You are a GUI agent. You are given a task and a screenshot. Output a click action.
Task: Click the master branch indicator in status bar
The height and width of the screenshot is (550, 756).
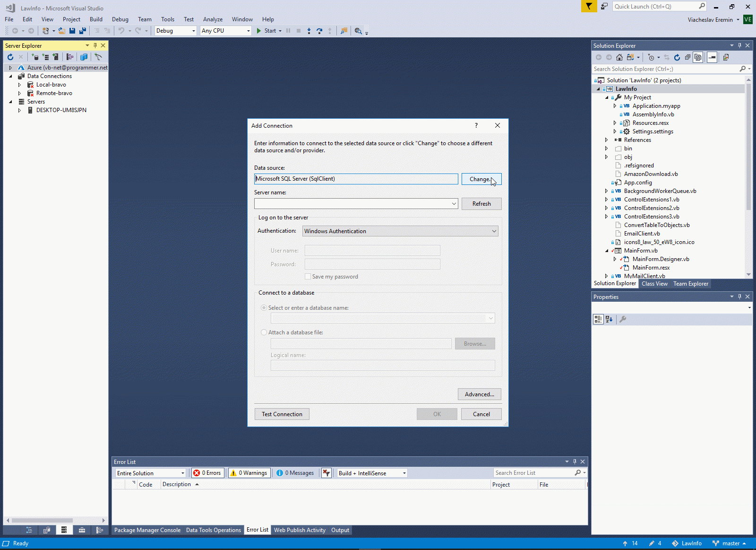[x=730, y=543]
